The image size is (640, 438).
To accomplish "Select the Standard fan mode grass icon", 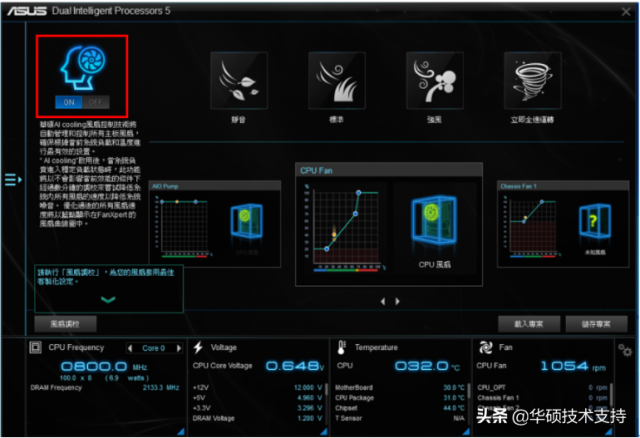I will point(337,80).
